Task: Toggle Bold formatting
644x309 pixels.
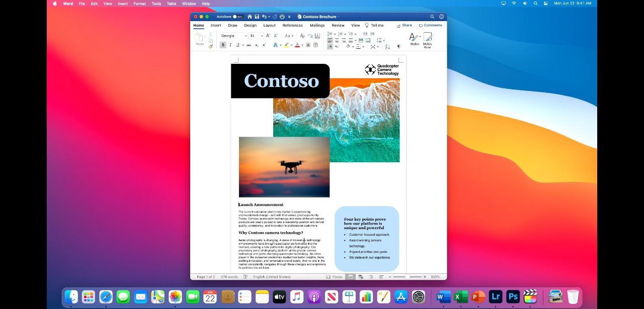Action: pyautogui.click(x=223, y=45)
